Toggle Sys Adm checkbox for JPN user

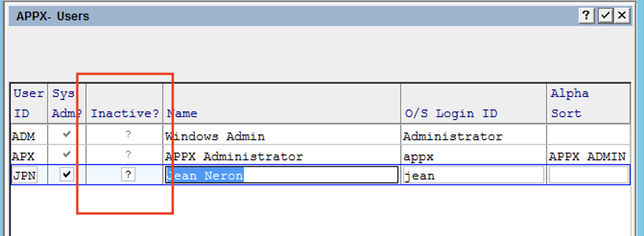point(67,175)
